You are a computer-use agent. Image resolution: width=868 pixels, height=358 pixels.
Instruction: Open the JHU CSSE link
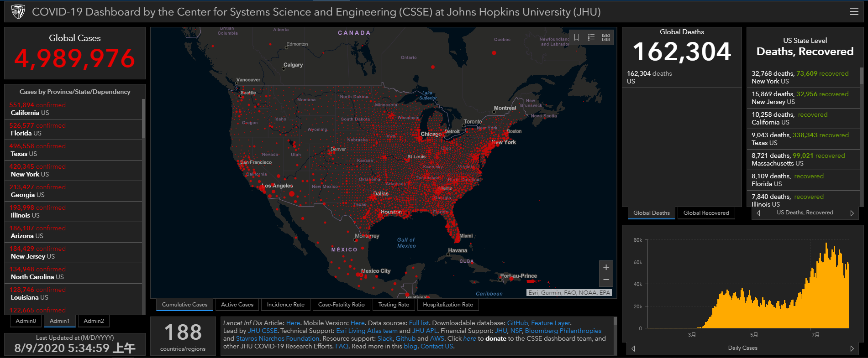pos(263,331)
